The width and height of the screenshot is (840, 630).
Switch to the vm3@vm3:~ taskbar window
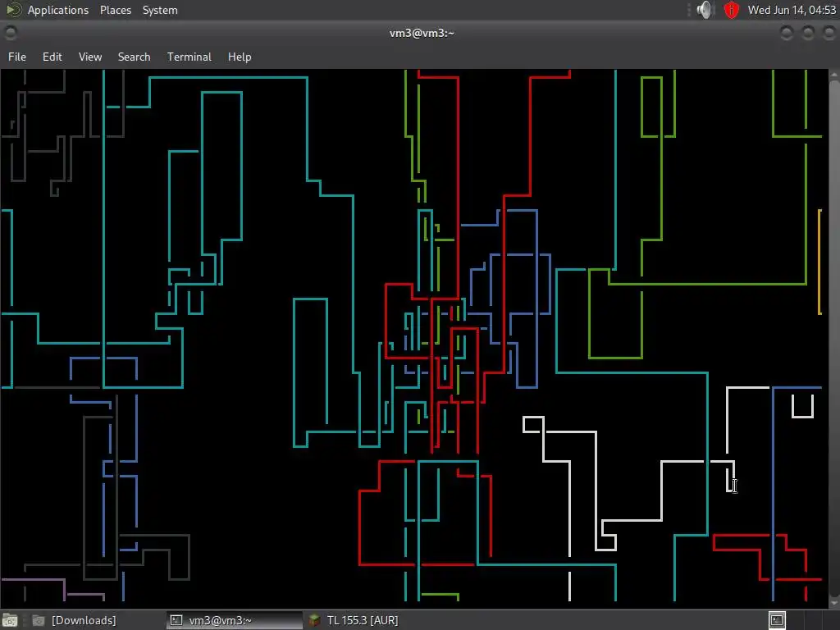[x=235, y=620]
